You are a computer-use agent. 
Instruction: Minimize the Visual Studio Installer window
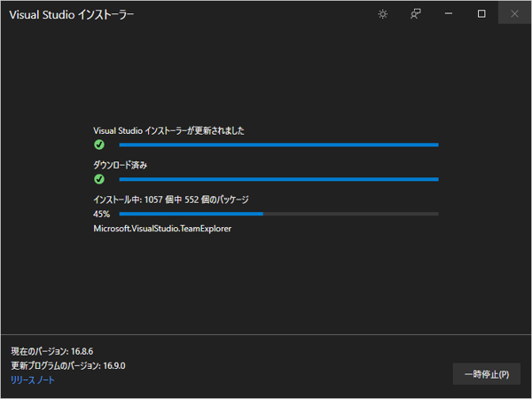click(x=449, y=13)
